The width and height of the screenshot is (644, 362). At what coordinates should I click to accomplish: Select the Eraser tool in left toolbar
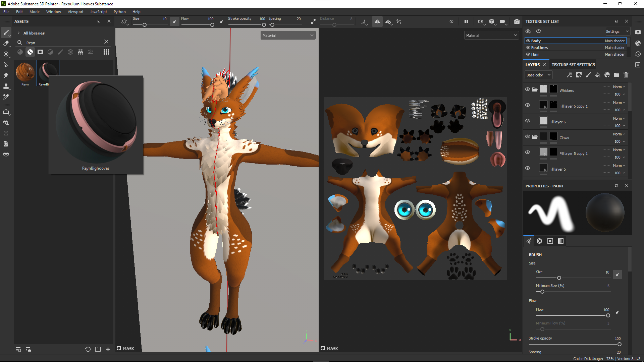[x=6, y=43]
